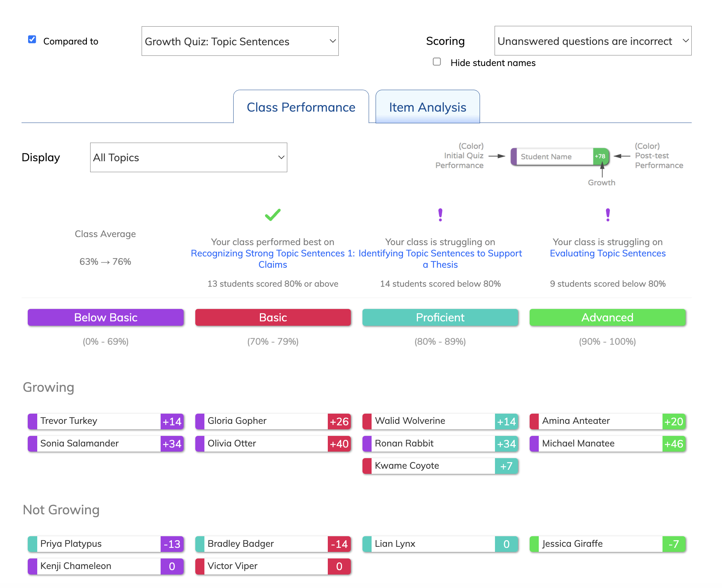Click the purple exclamation above Evaluating Topic Sentences
Screen dimensions: 722x588
click(x=608, y=215)
